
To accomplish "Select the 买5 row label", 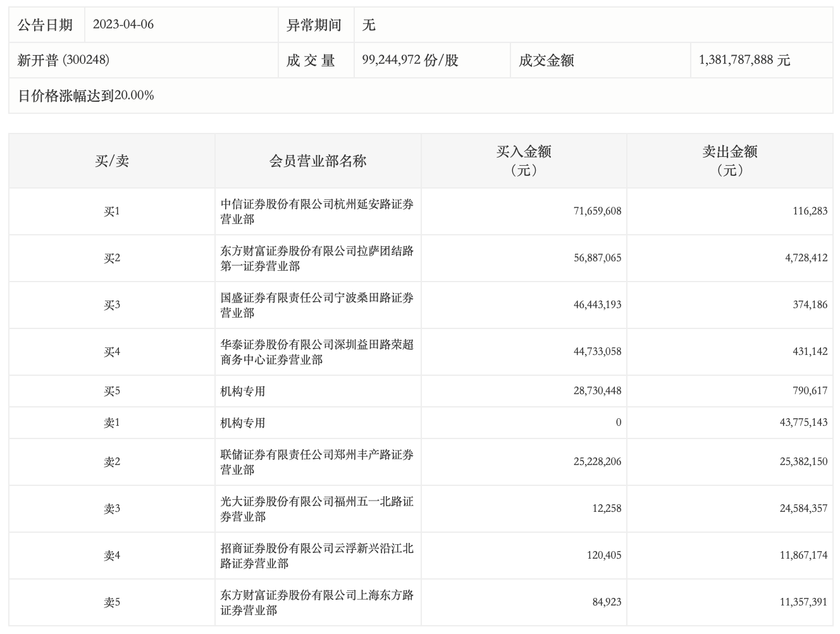I will click(112, 391).
